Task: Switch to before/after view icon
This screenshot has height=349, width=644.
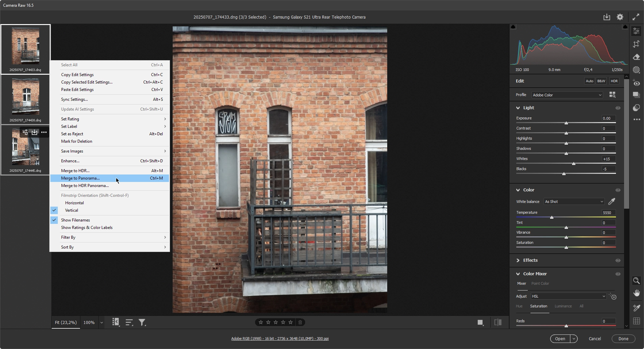Action: tap(498, 322)
